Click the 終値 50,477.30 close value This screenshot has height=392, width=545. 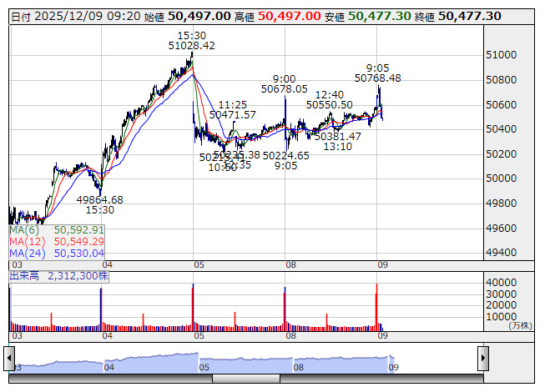(457, 16)
